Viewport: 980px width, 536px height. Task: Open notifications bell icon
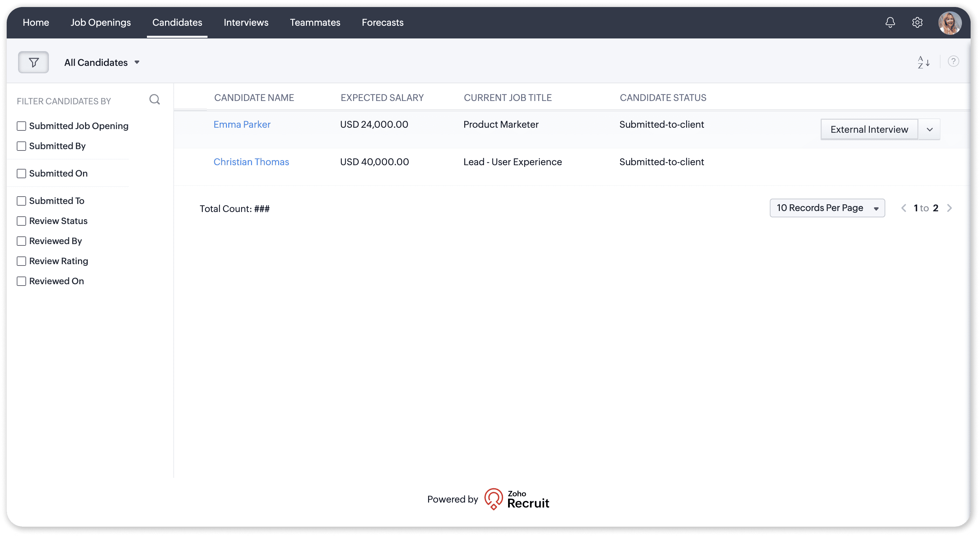(x=890, y=22)
